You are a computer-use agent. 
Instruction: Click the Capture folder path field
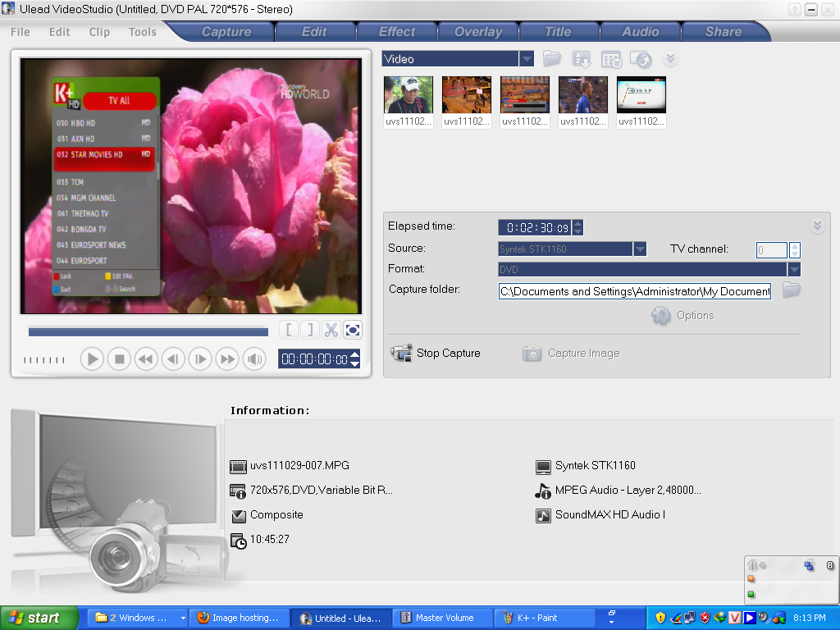coord(635,291)
